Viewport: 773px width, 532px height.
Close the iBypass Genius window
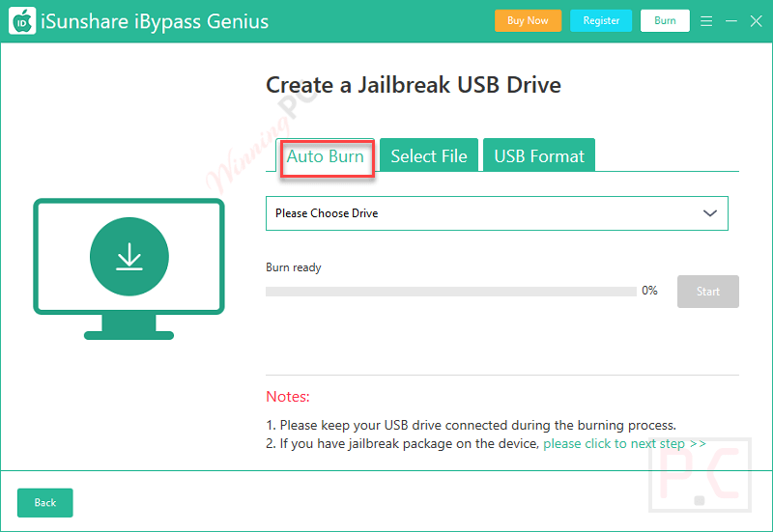(756, 21)
